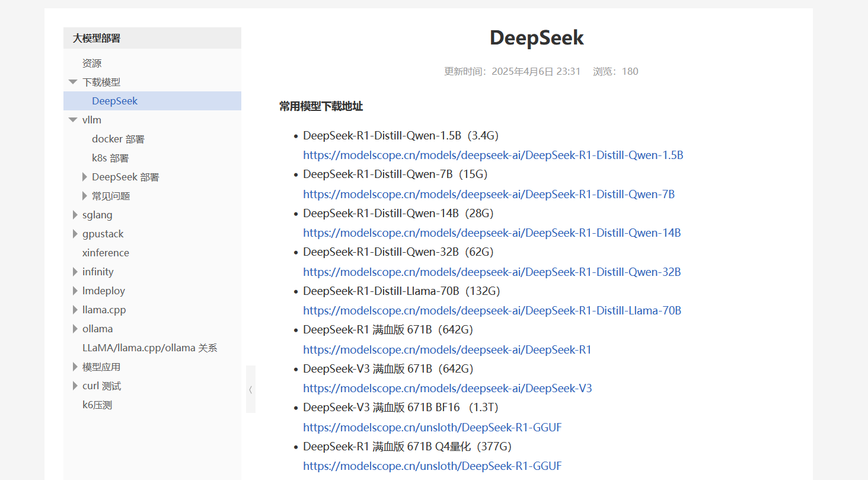Collapse the vllm tree node arrow
Screen dimensions: 868x480
click(73, 120)
